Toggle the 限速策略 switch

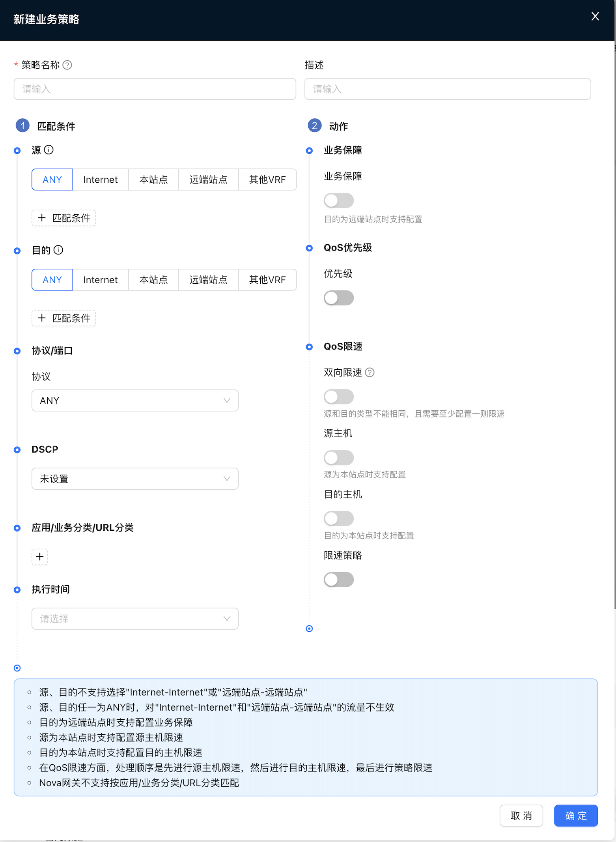(x=339, y=580)
